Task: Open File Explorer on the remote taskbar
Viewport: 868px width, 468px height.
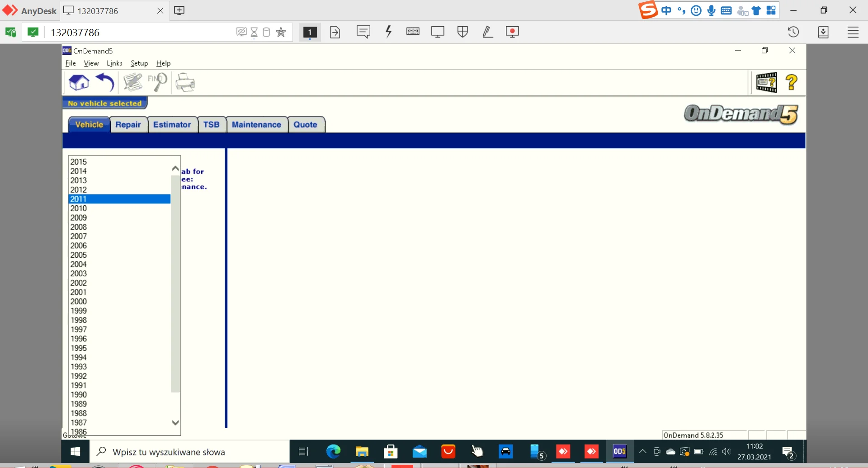Action: point(362,451)
